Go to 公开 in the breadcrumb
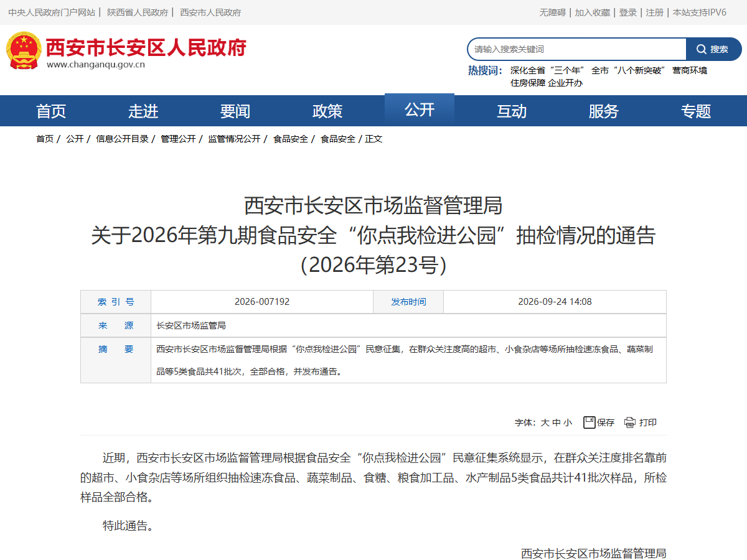The height and width of the screenshot is (560, 747). pos(75,139)
